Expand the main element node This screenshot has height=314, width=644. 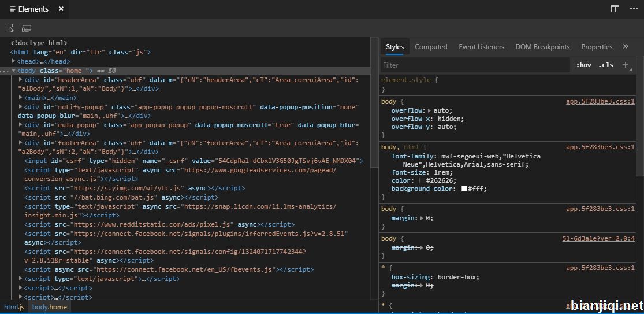click(21, 97)
